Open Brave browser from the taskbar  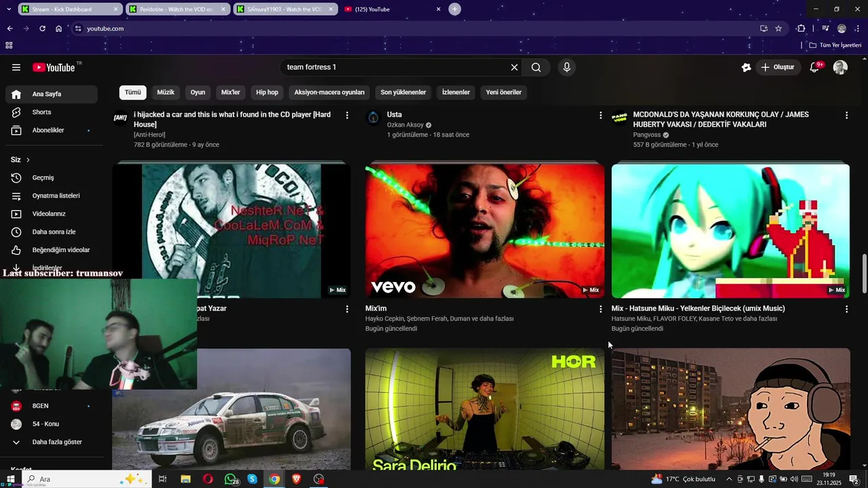(x=296, y=479)
